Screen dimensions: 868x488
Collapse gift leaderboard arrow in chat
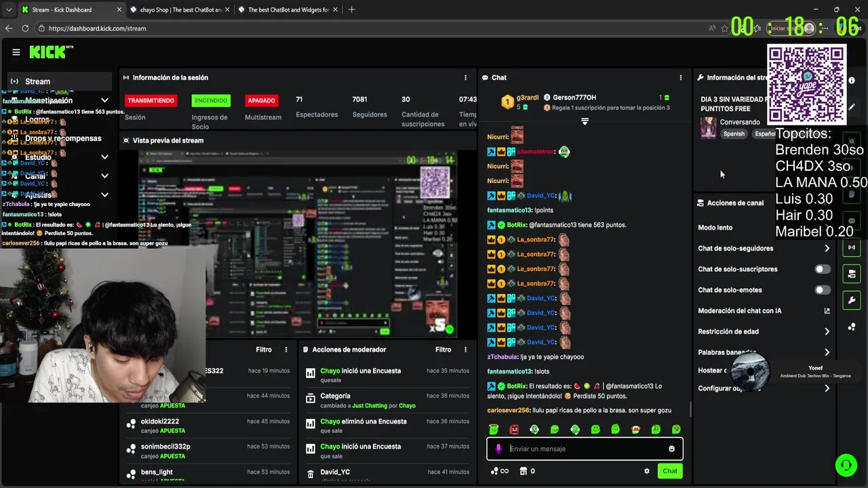point(585,121)
